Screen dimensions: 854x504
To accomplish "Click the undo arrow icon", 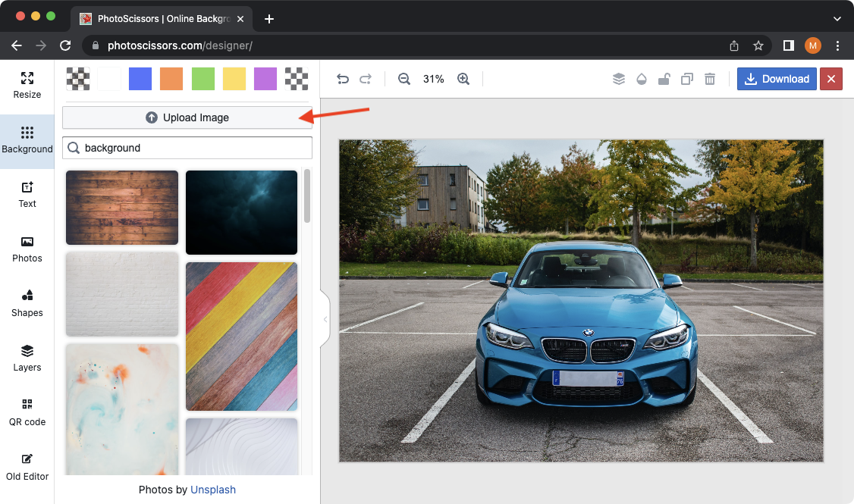I will [343, 79].
